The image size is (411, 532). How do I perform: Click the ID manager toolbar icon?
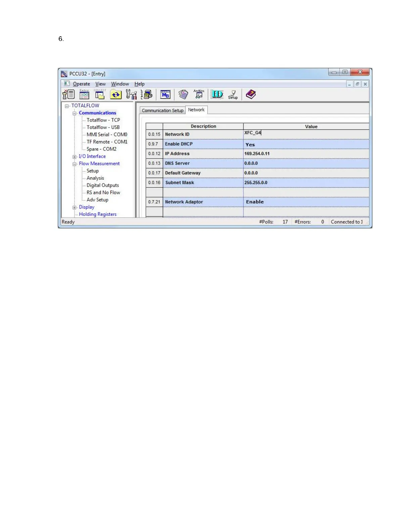(217, 94)
